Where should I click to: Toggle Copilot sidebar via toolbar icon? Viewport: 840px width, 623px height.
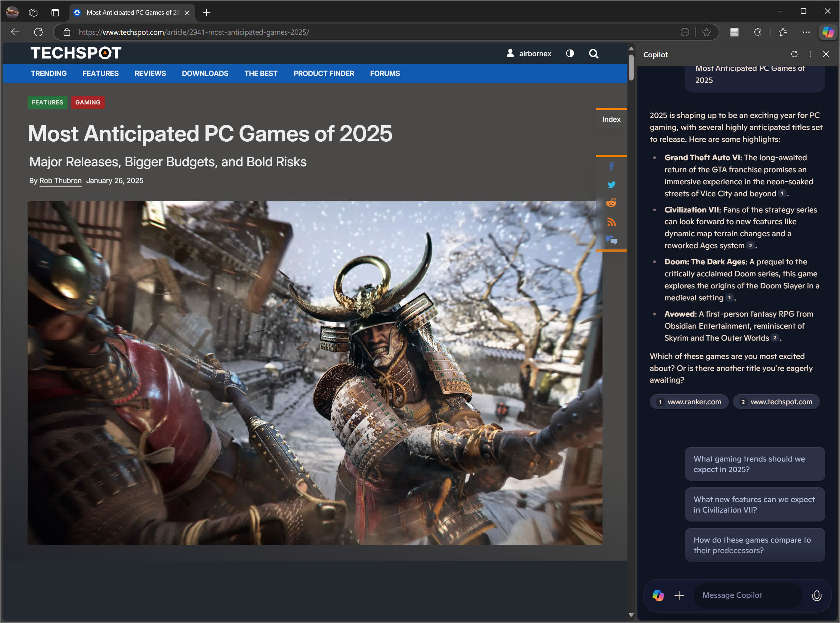click(828, 32)
